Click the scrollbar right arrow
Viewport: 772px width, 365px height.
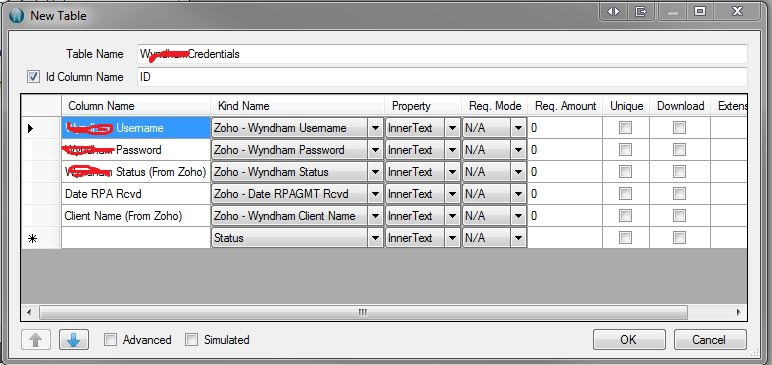739,312
